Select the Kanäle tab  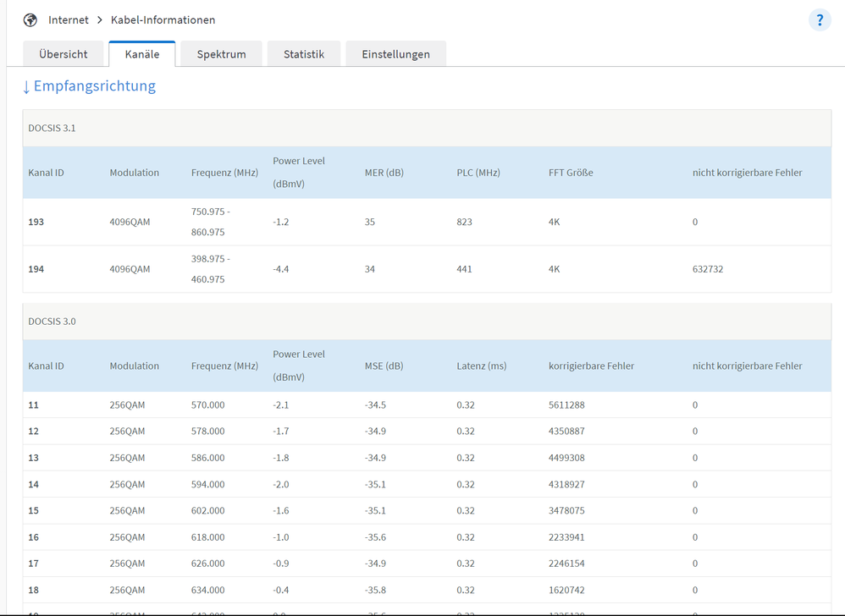click(141, 54)
